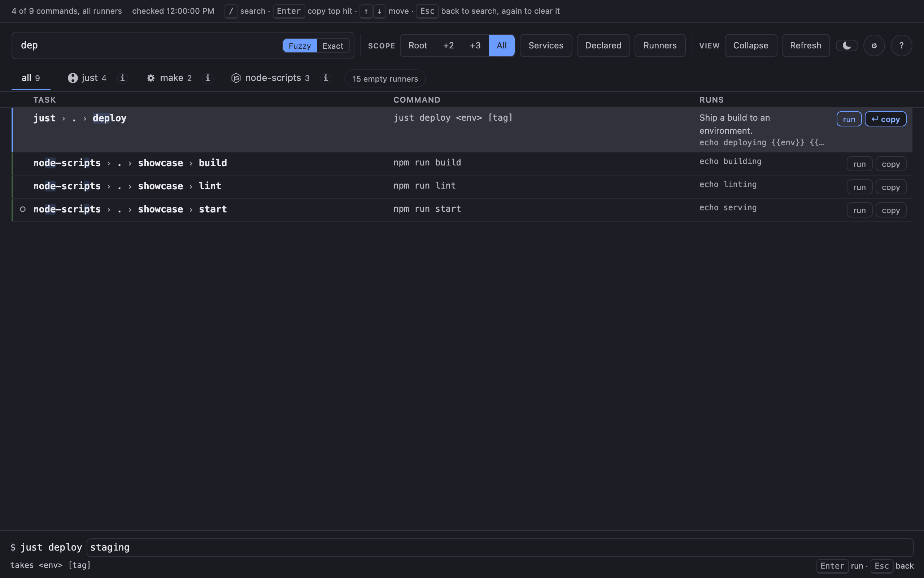Switch search mode to Fuzzy
Viewport: 924px width, 578px height.
[299, 46]
